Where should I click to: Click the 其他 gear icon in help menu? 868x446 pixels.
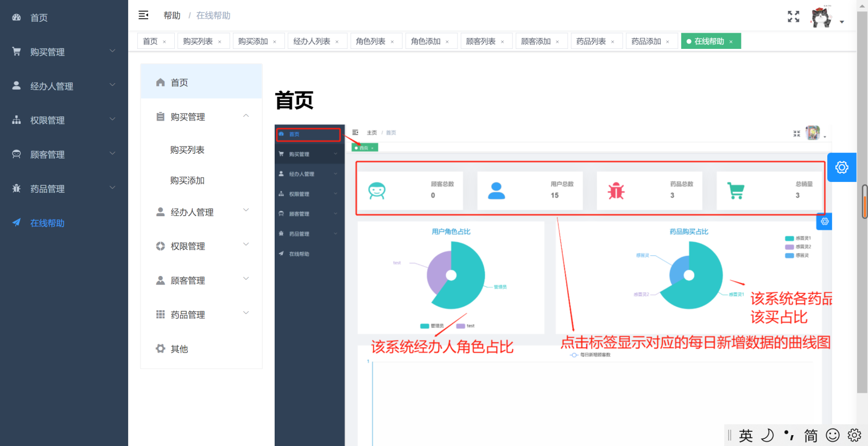coord(160,349)
